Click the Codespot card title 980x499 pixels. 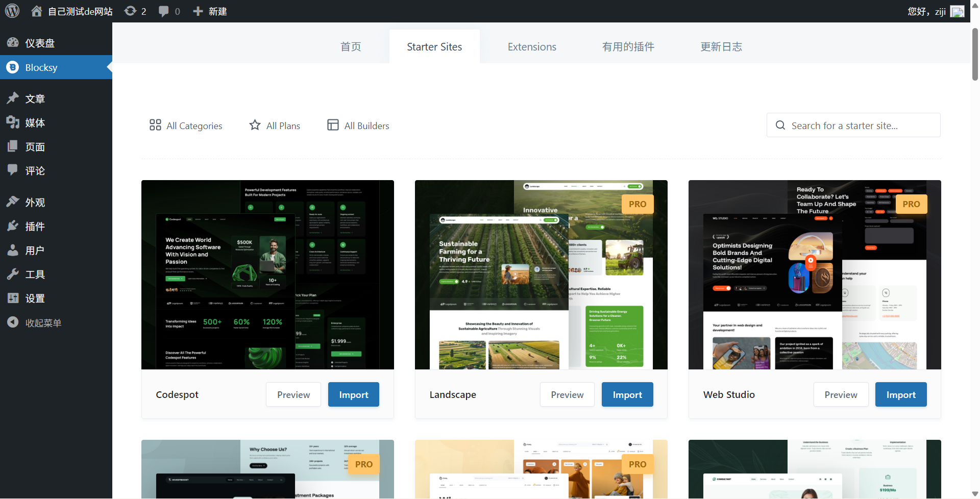(x=177, y=394)
